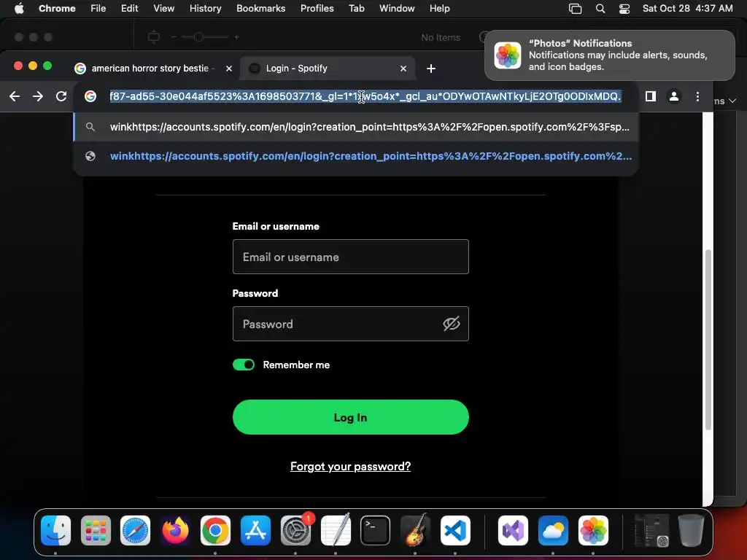Image resolution: width=747 pixels, height=560 pixels.
Task: Choose the second URL suggestion with globe
Action: (x=356, y=156)
